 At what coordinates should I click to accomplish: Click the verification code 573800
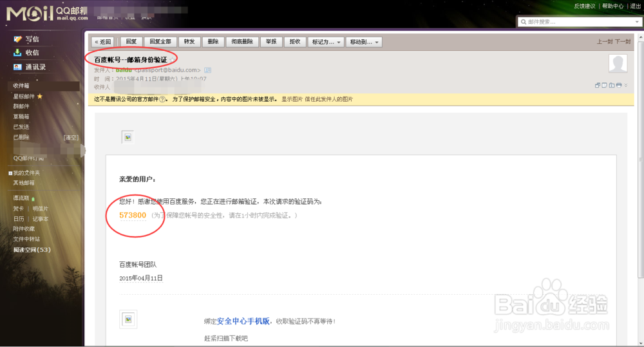tap(133, 215)
